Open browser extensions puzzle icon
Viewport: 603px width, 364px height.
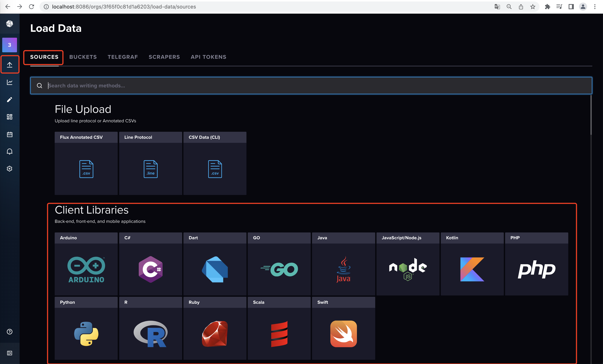point(547,7)
